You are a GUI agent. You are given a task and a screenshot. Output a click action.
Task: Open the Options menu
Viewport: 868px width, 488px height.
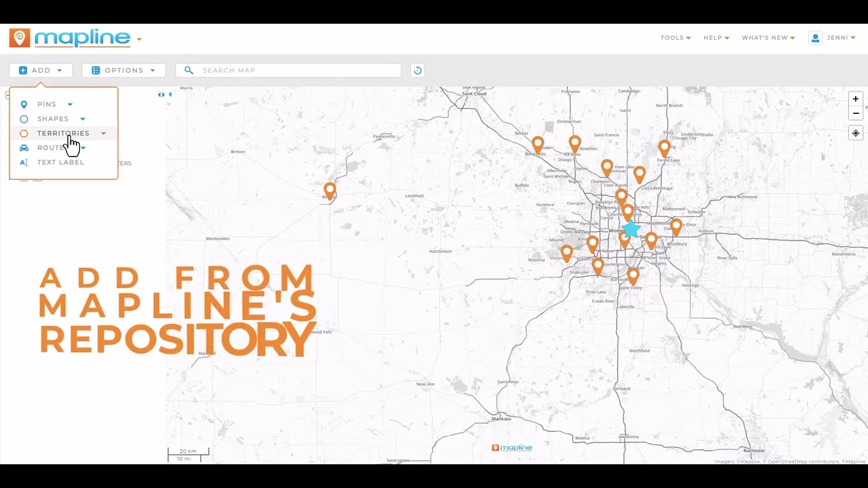[123, 70]
